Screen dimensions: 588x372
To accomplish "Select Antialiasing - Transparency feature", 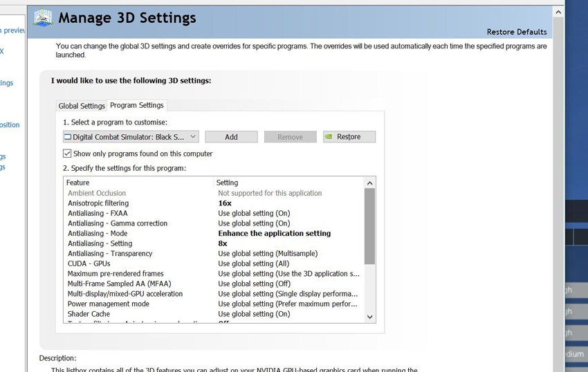I will [x=110, y=254].
